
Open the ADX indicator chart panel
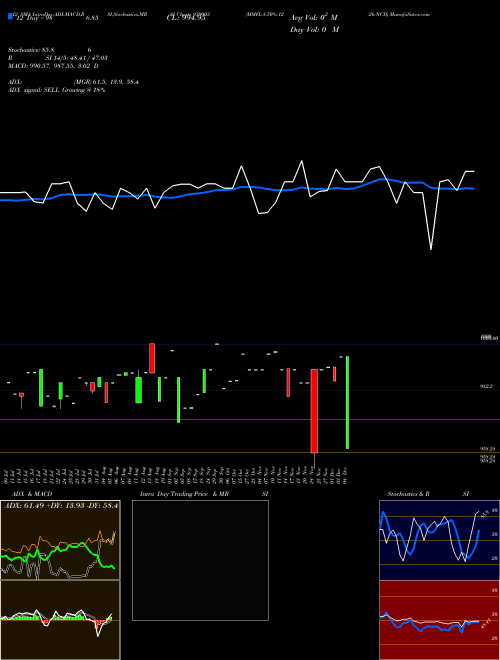pyautogui.click(x=60, y=540)
